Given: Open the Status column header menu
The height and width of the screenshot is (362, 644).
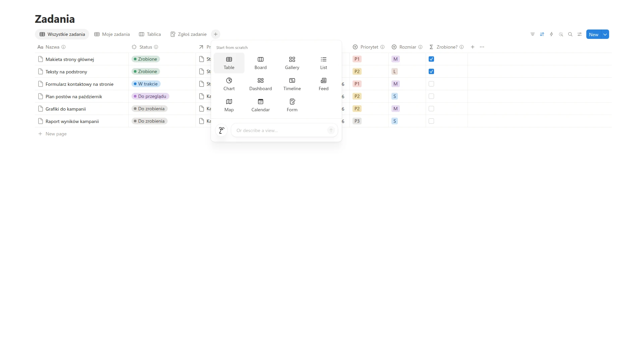Looking at the screenshot, I should click(162, 47).
